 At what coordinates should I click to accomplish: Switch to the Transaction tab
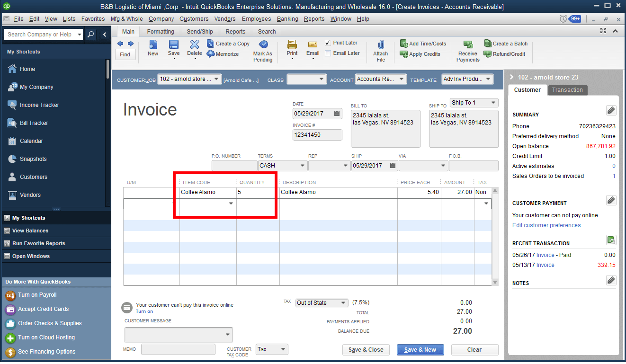(x=567, y=90)
